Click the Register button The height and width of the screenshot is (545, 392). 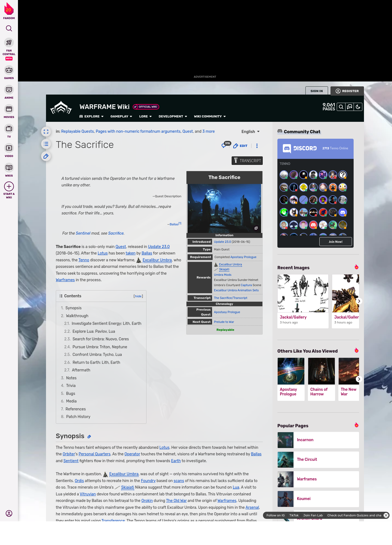point(347,91)
